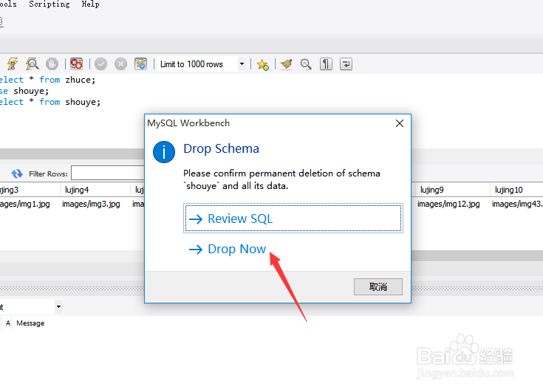
Task: Cancel the dialog with 取消 button
Action: click(378, 287)
